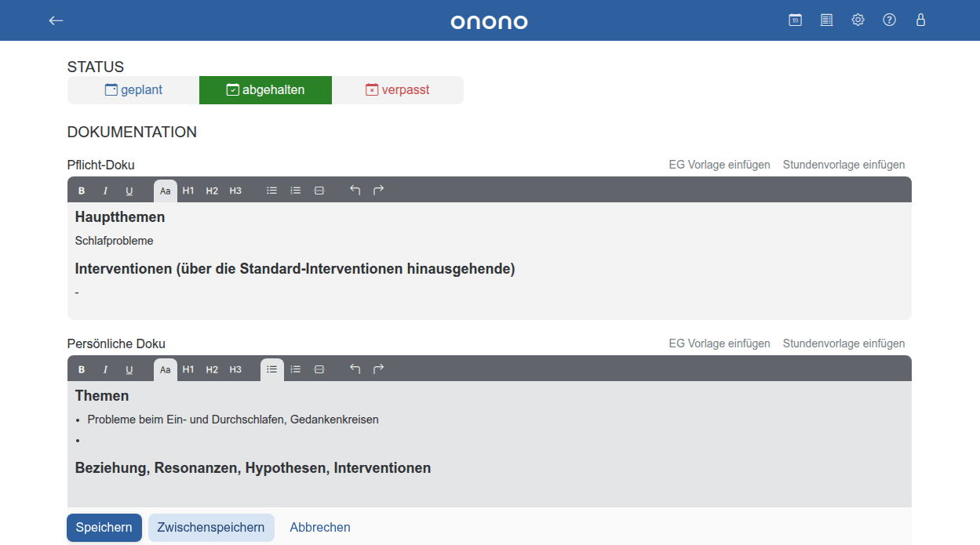Screen dimensions: 980x545
Task: Apply H1 heading style in the Persönliche Doku toolbar
Action: [x=188, y=369]
